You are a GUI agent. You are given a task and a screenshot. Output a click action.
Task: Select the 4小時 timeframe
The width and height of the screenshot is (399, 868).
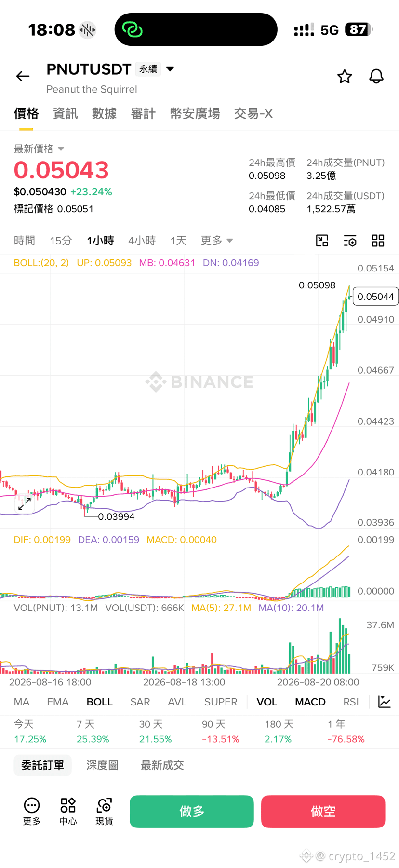click(142, 240)
